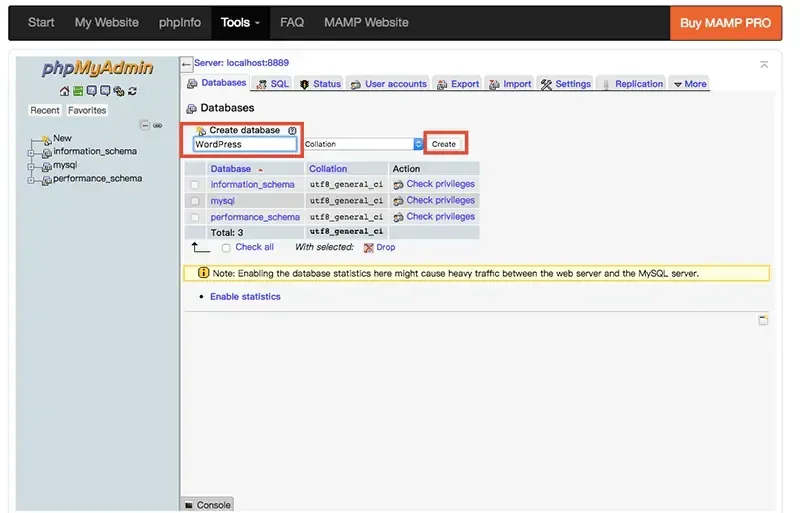Image resolution: width=800 pixels, height=513 pixels.
Task: Open the Collation dropdown
Action: (x=363, y=144)
